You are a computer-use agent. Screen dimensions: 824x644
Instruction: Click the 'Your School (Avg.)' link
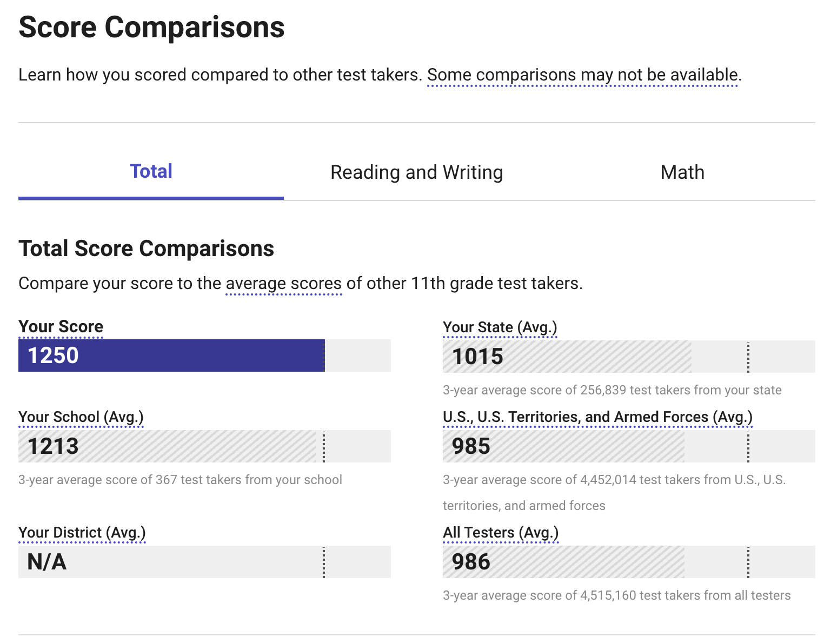[x=81, y=417]
